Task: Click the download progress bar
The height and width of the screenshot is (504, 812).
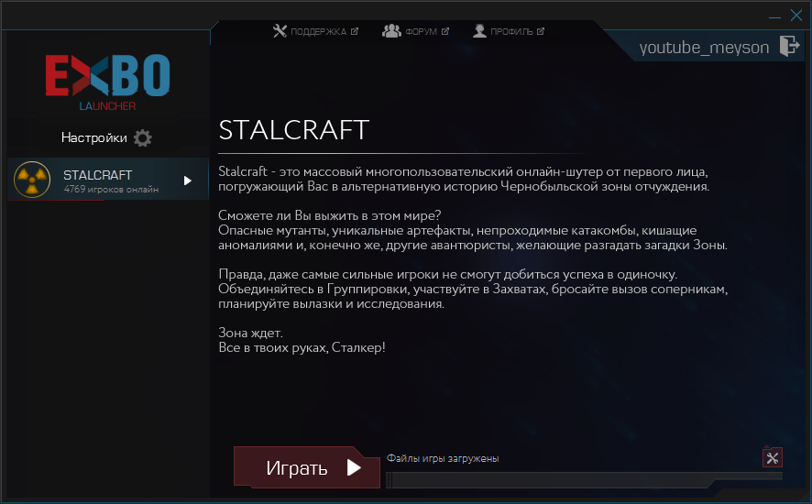Action: point(584,479)
